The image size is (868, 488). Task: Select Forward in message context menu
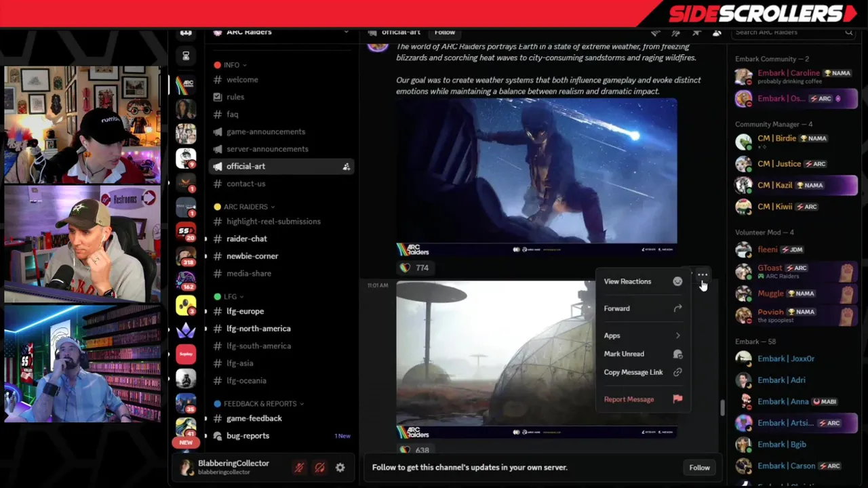pos(643,308)
